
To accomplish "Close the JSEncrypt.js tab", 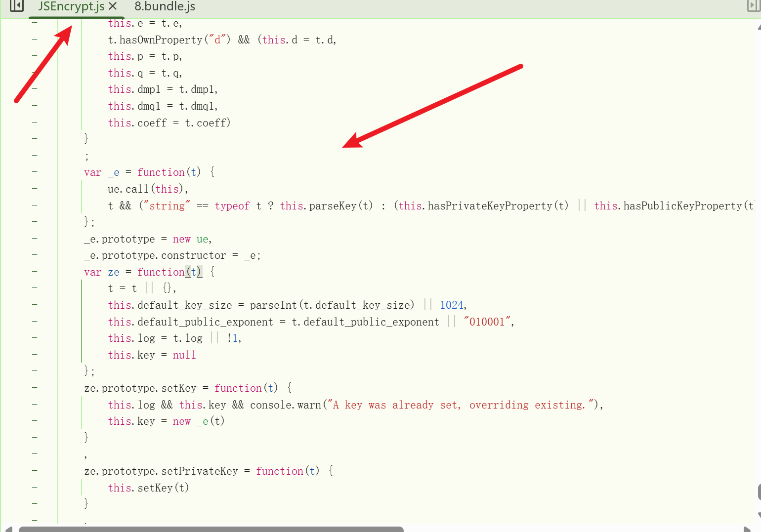I will [x=113, y=6].
